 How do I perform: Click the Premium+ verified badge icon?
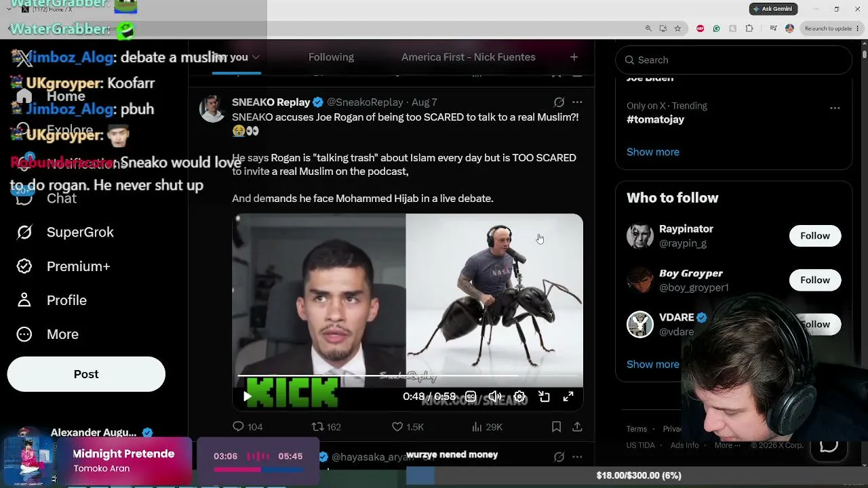tap(24, 266)
